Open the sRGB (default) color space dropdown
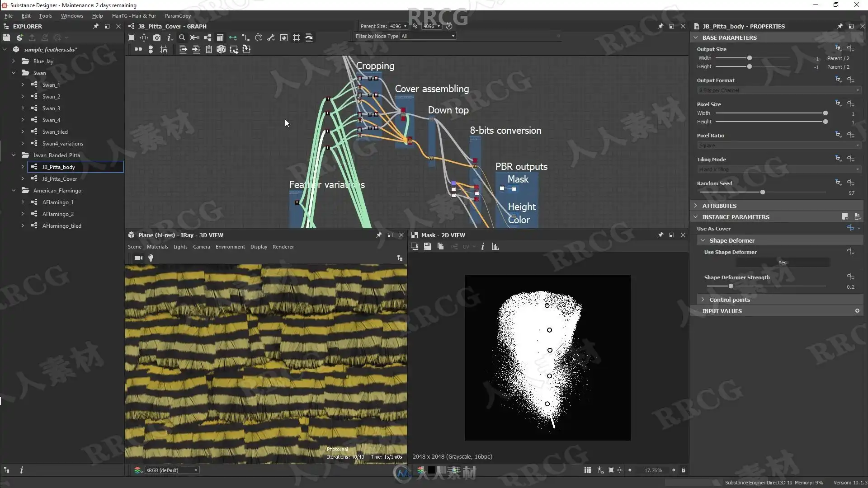The height and width of the screenshot is (488, 868). click(171, 470)
